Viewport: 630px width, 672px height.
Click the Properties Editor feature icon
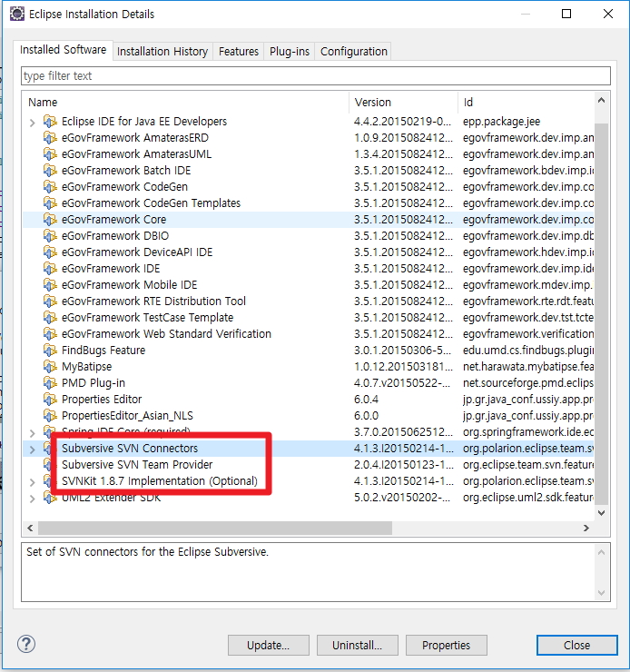click(x=50, y=400)
